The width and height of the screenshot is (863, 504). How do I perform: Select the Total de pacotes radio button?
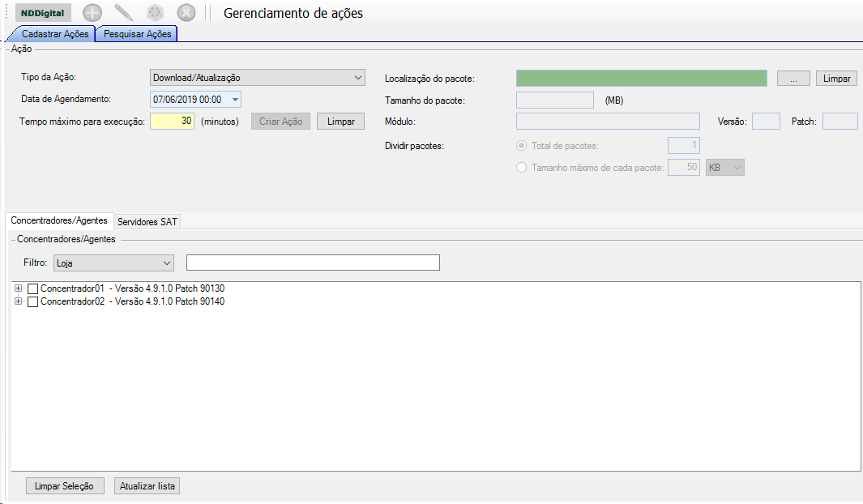pyautogui.click(x=521, y=146)
